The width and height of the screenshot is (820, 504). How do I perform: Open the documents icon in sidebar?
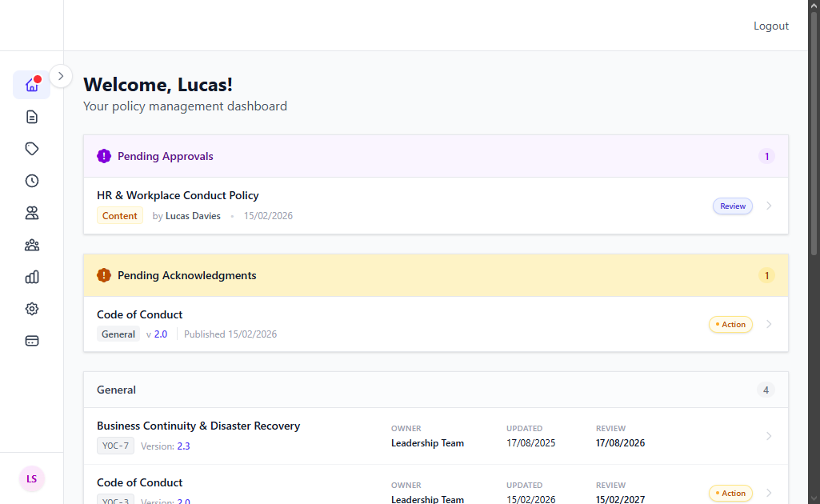(32, 117)
